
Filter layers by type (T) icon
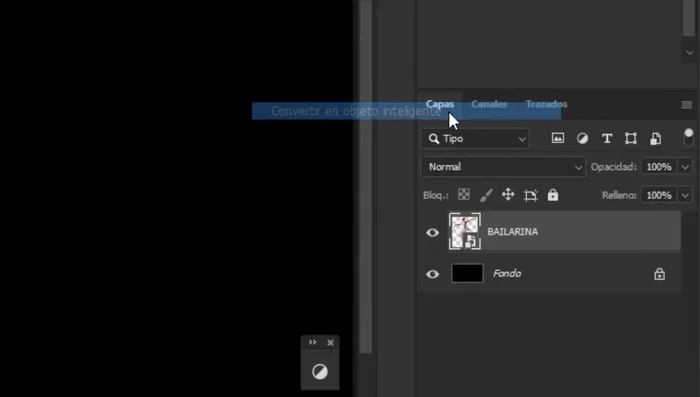pyautogui.click(x=607, y=138)
